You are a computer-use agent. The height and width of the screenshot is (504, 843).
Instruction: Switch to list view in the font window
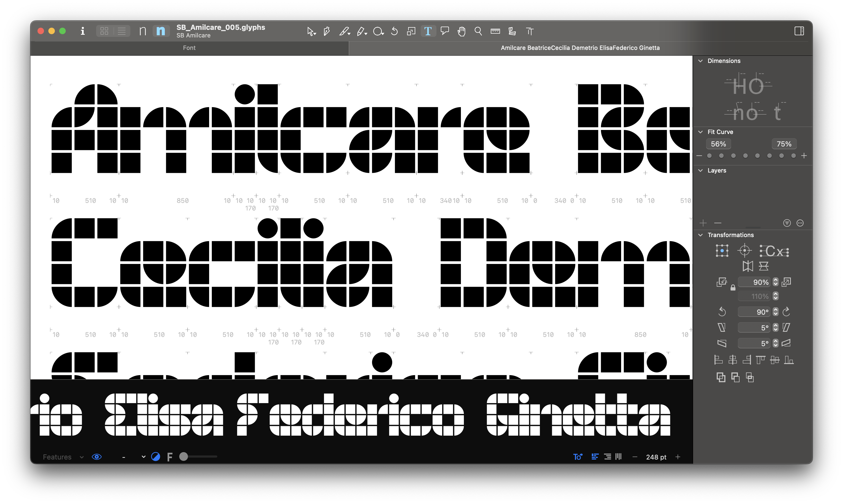tap(121, 31)
